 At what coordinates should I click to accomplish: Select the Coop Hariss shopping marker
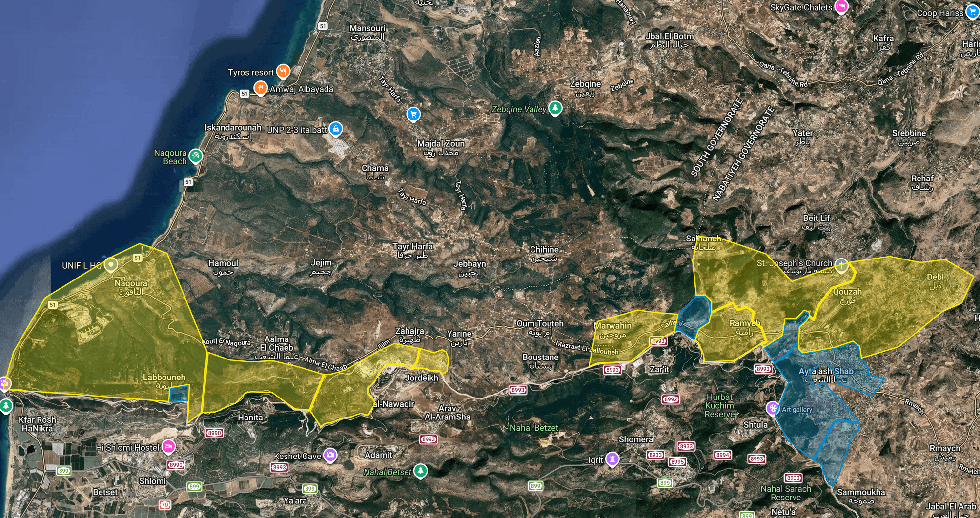(972, 12)
